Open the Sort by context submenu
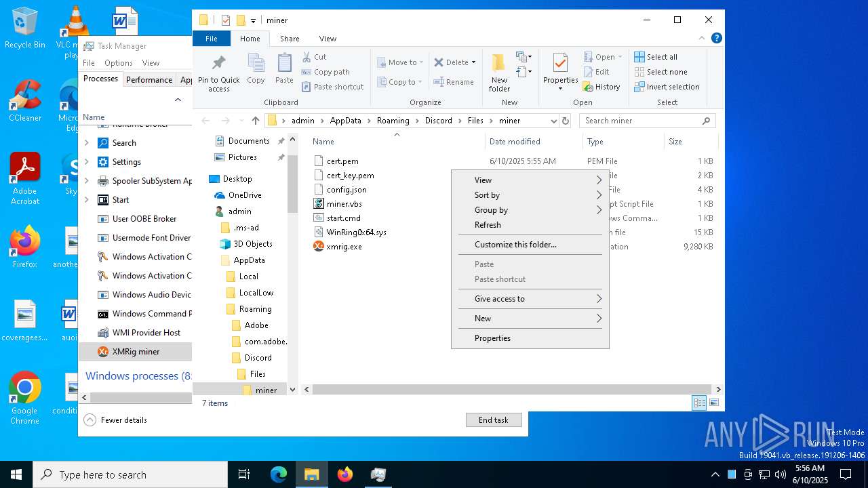Viewport: 868px width, 488px height. click(x=530, y=195)
